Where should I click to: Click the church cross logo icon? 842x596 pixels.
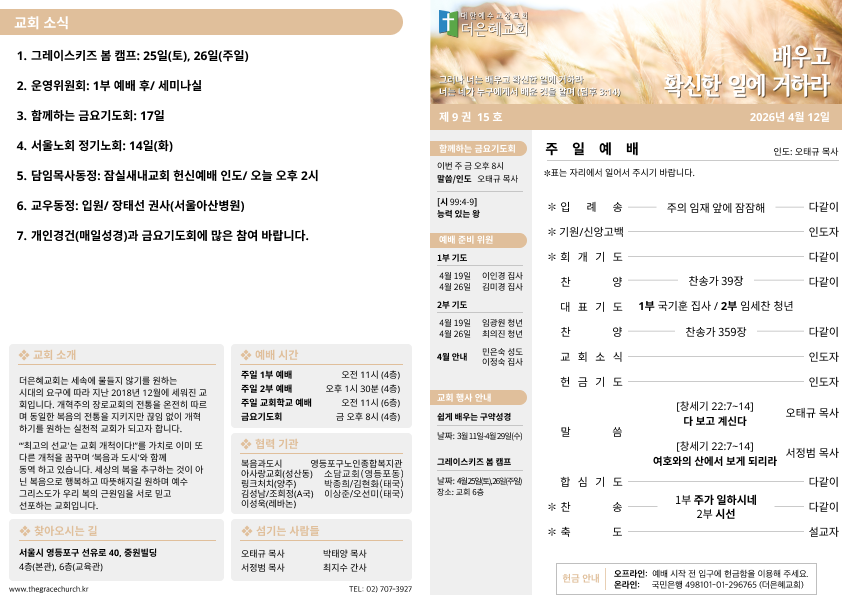click(x=450, y=22)
